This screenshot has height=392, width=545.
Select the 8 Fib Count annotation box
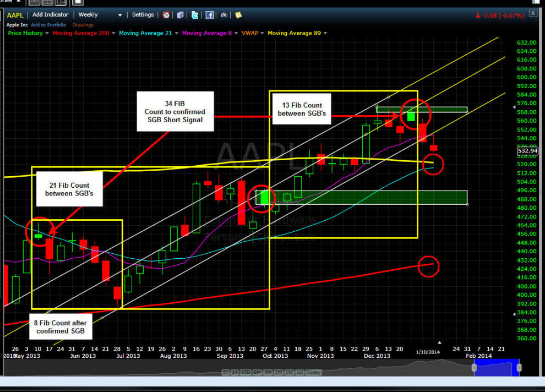pos(61,326)
